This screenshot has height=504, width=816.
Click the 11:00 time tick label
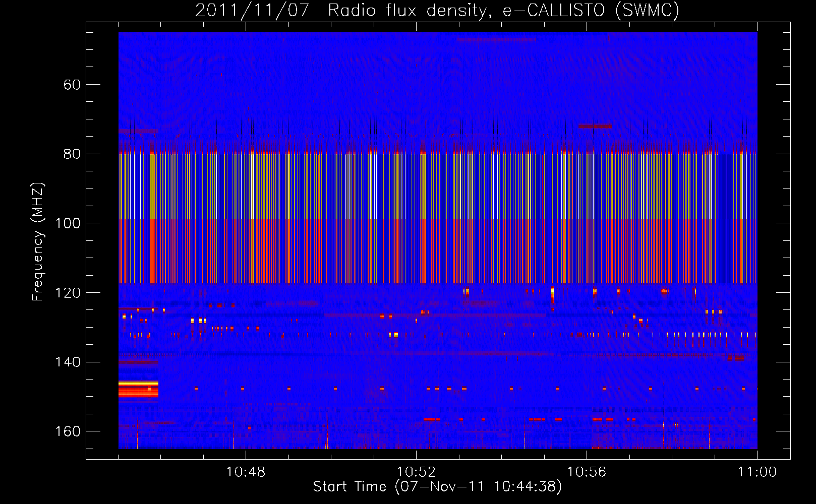tap(757, 472)
